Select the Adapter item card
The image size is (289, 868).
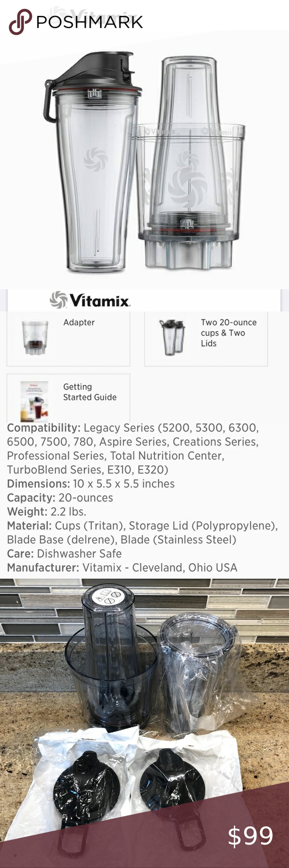pyautogui.click(x=68, y=339)
